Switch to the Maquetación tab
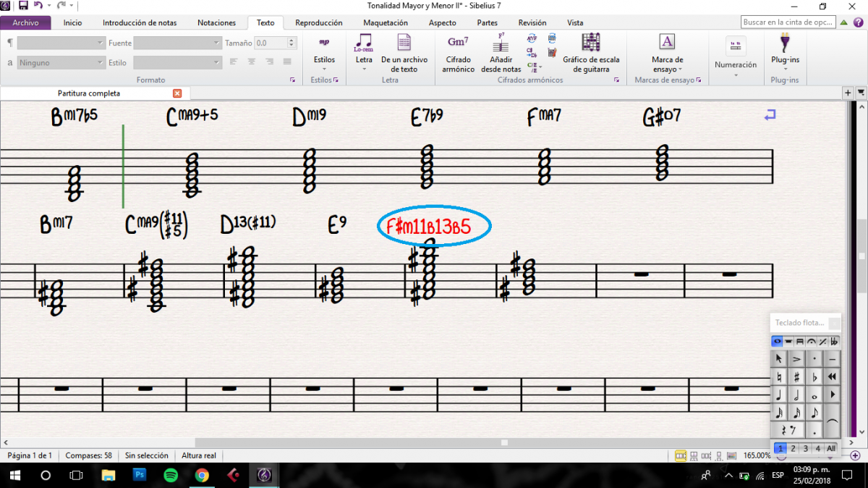868x488 pixels. [x=386, y=22]
